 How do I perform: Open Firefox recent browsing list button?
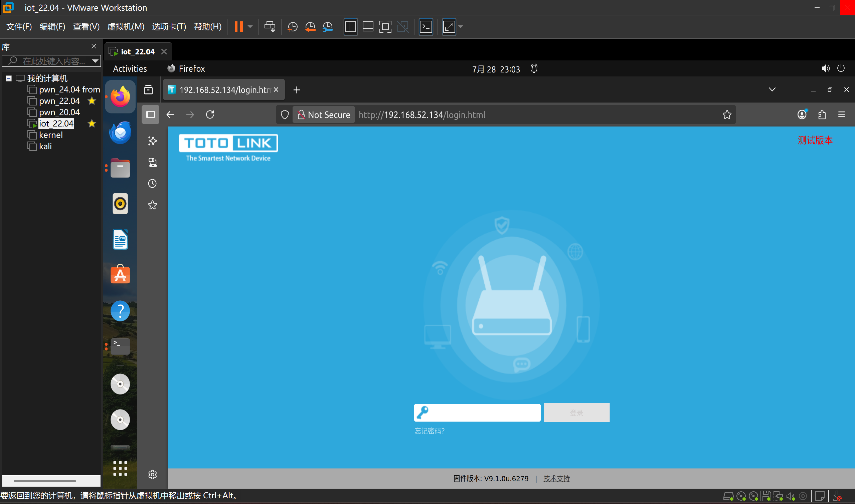click(148, 90)
